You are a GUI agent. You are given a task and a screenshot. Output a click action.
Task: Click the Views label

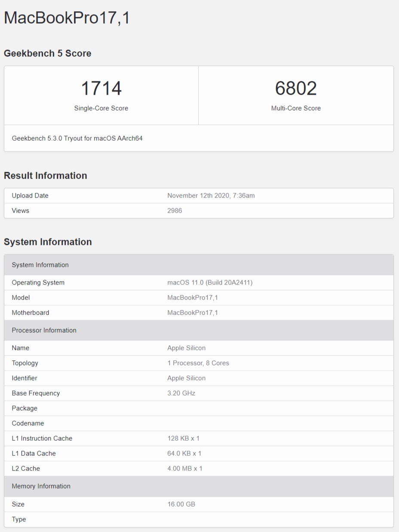(x=20, y=210)
